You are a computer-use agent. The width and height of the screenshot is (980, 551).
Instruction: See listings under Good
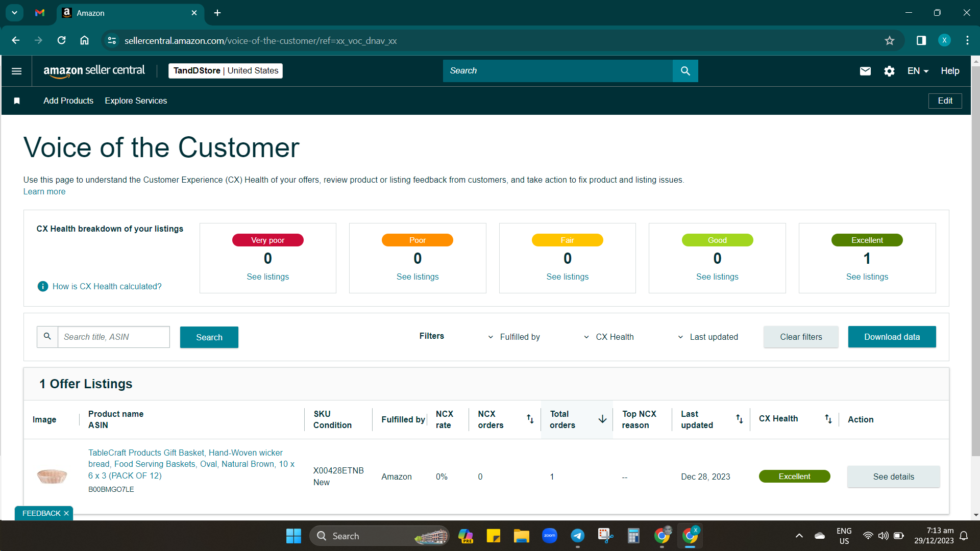tap(717, 277)
